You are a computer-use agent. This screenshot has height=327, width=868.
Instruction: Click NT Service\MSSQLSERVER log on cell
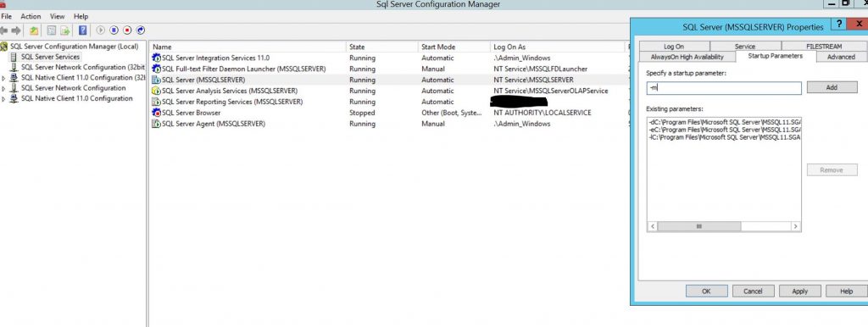click(x=533, y=80)
